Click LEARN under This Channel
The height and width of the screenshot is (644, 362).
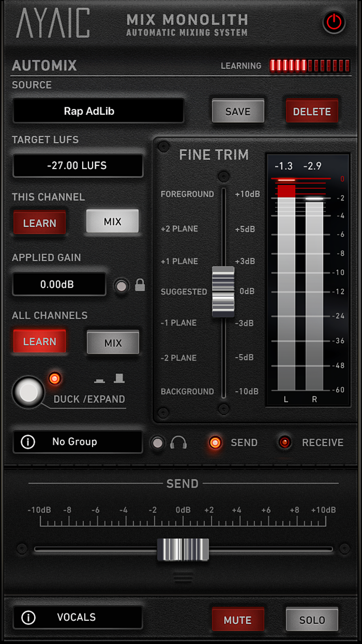coord(39,222)
